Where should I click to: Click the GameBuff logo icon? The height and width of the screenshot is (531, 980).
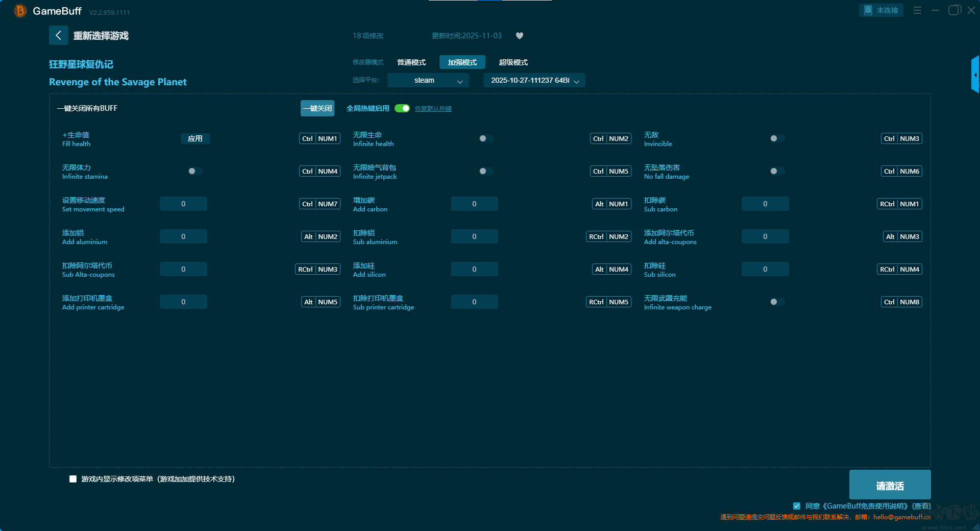click(20, 11)
